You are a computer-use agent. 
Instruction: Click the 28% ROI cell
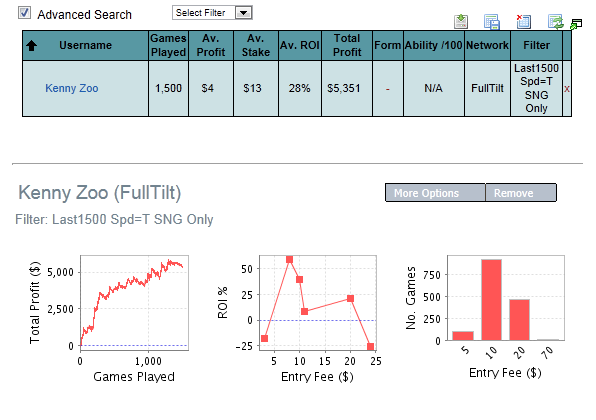pos(300,89)
